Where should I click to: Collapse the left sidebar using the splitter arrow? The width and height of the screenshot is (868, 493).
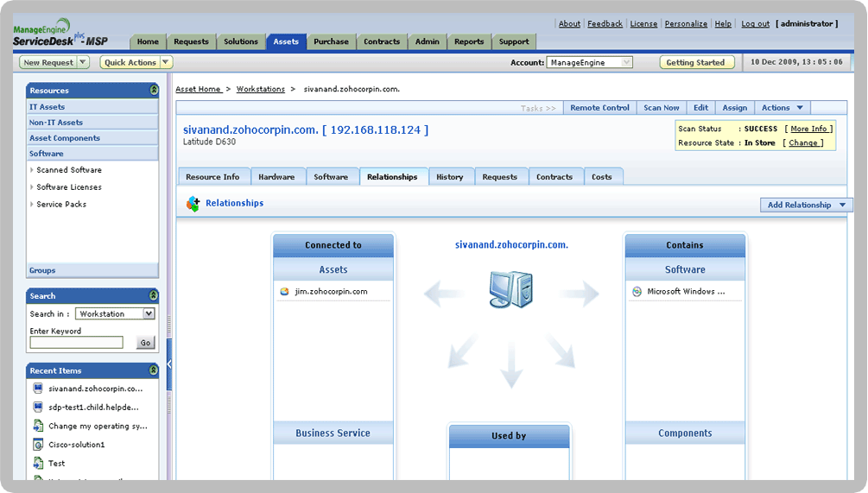(168, 363)
